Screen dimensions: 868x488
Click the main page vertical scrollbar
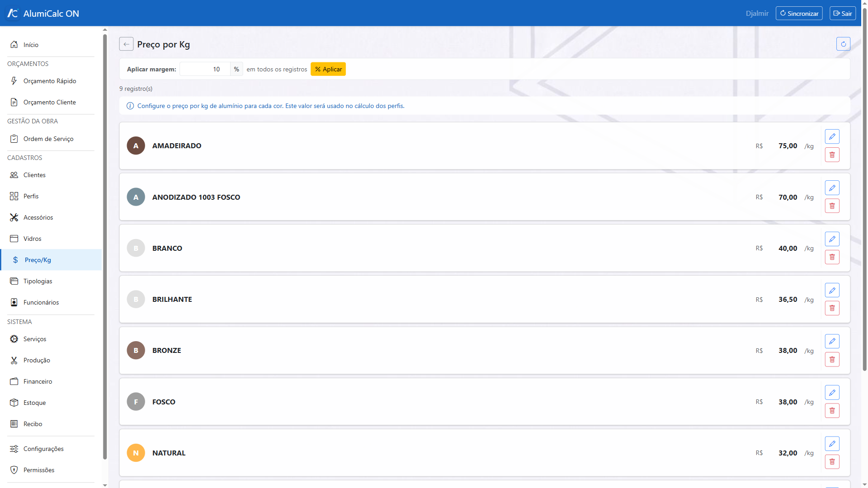tap(864, 190)
